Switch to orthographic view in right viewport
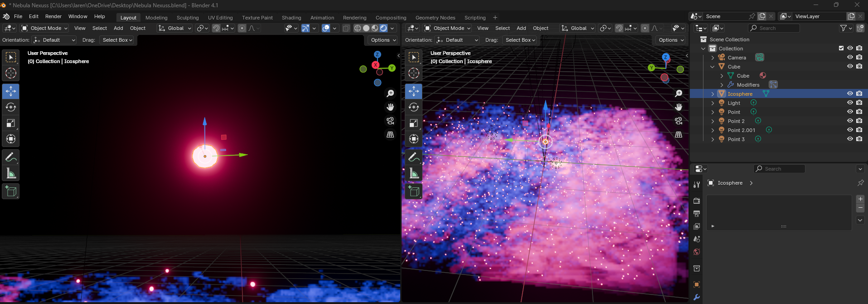 679,134
